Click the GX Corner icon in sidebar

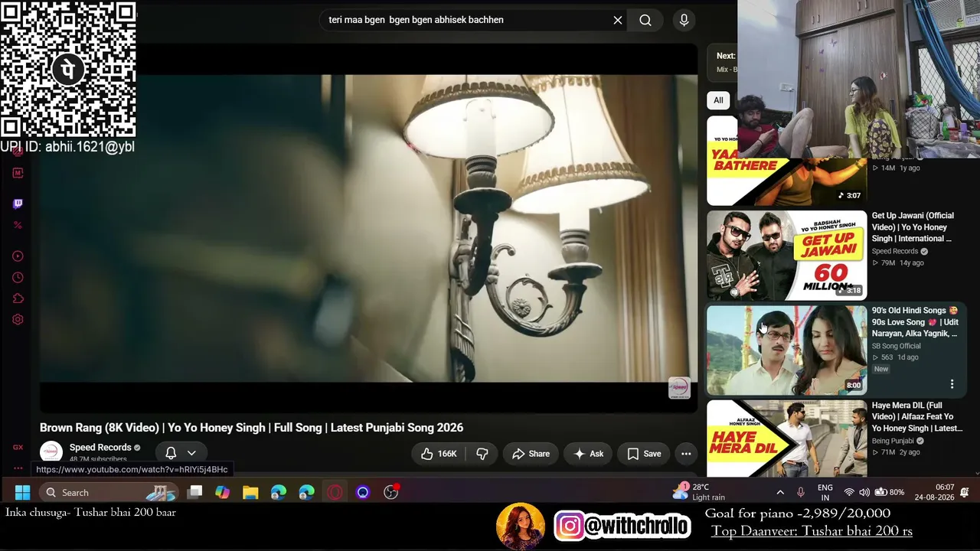coord(18,447)
